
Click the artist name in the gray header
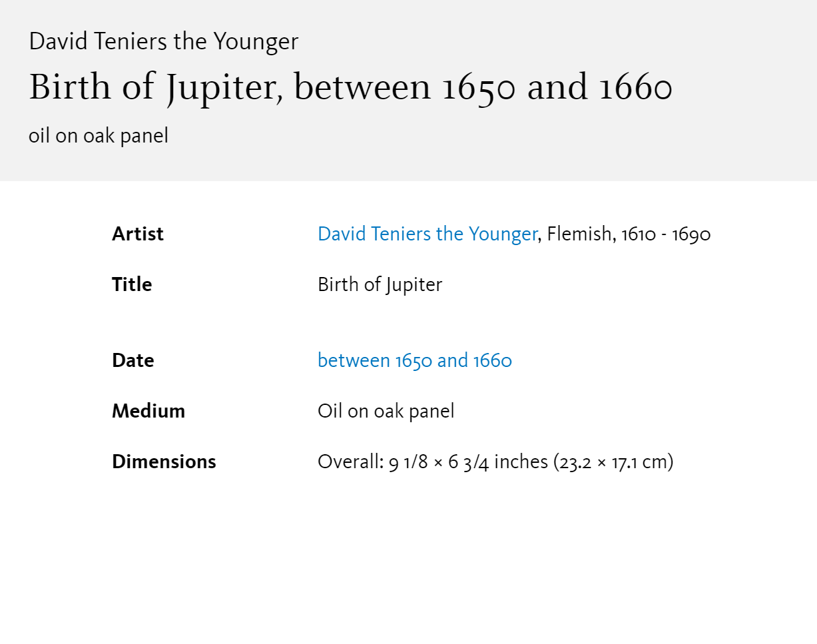[164, 41]
